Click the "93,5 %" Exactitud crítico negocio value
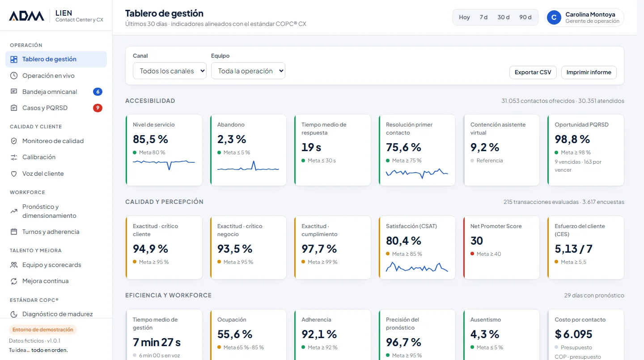Viewport: 644px width, 360px height. (235, 249)
